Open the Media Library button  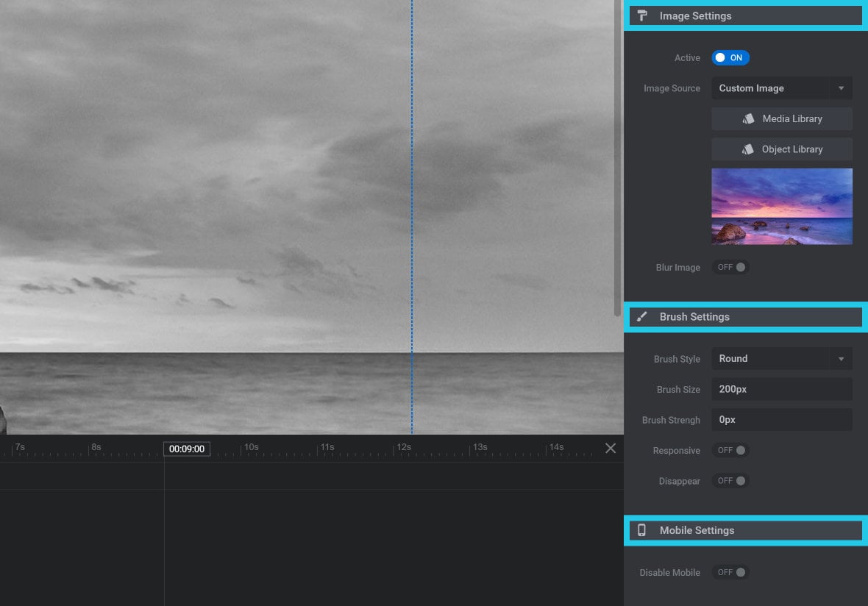[782, 118]
